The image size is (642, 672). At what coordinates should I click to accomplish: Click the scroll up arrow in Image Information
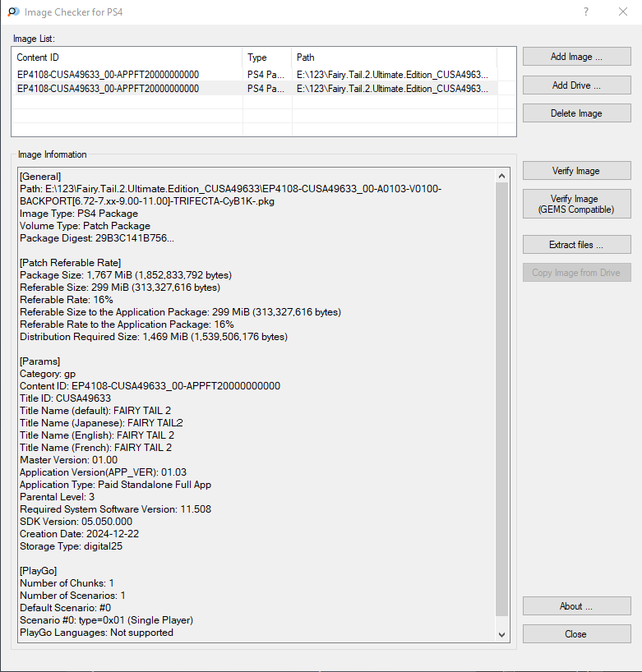coord(501,176)
